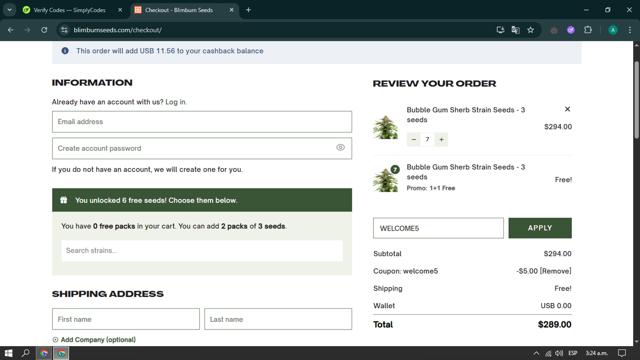Bookmark this page with the star icon
This screenshot has height=360, width=640.
pyautogui.click(x=531, y=30)
